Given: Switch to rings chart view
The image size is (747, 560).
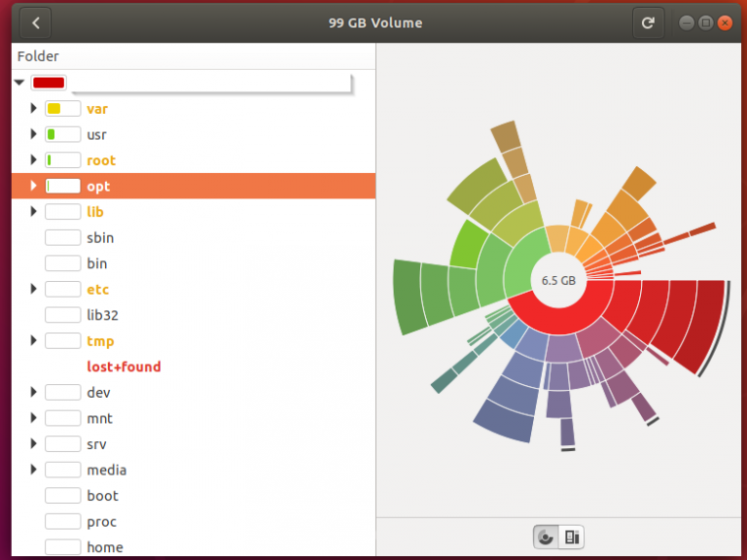Looking at the screenshot, I should [x=546, y=536].
